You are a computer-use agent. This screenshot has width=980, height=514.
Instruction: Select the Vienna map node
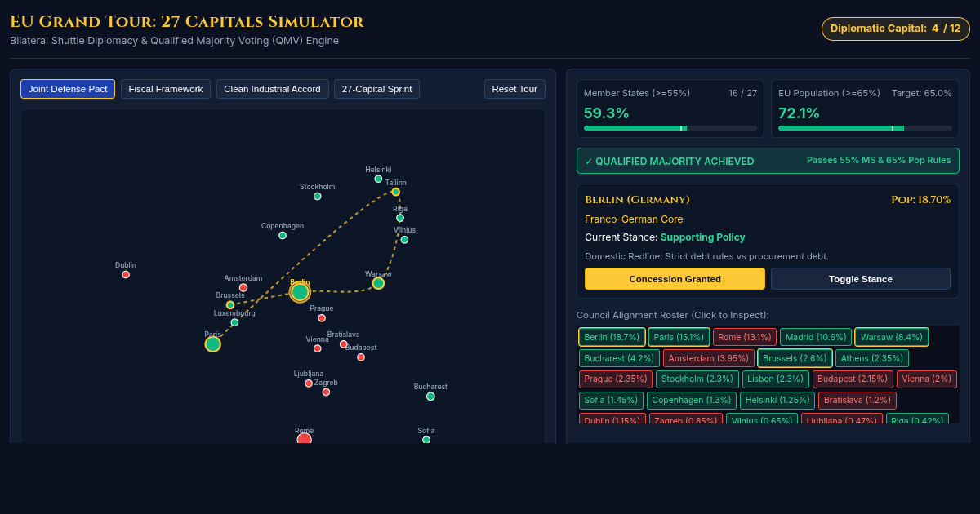coord(318,348)
